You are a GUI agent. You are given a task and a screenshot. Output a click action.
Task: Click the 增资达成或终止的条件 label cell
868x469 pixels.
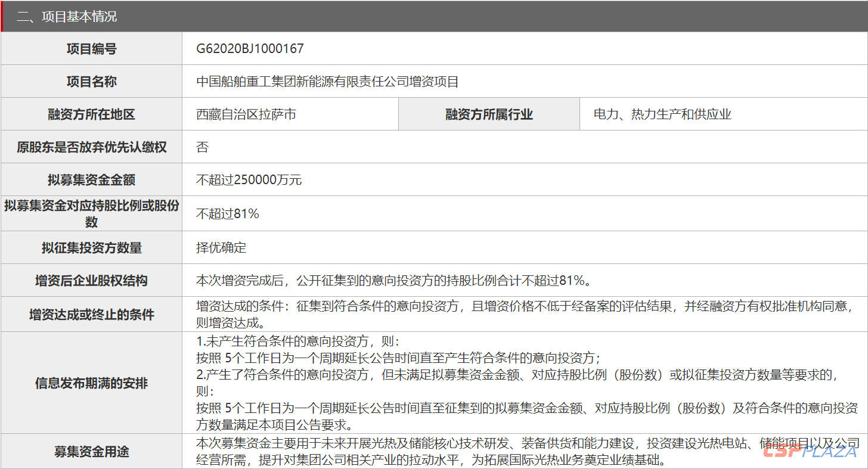tap(91, 315)
